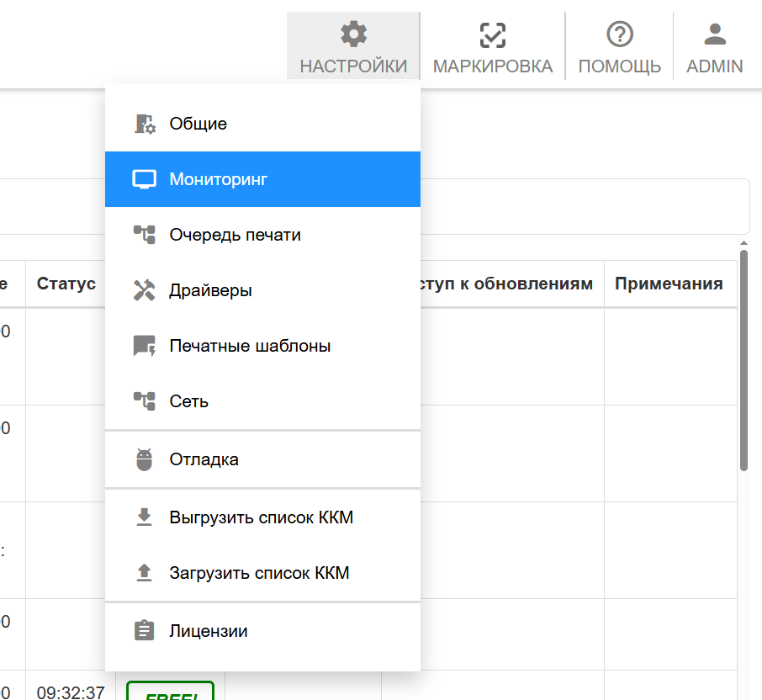The height and width of the screenshot is (700, 762).
Task: Click the upload icon beside Загрузить список ККМ
Action: tap(145, 573)
